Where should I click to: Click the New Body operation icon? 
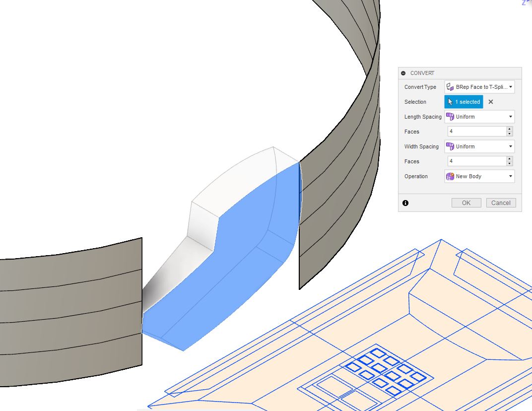click(450, 176)
